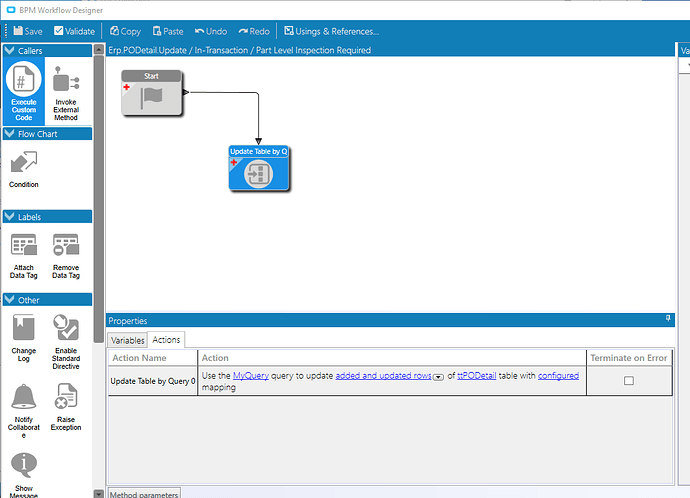
Task: Click toolbox scrollbar down arrow
Action: (x=99, y=494)
